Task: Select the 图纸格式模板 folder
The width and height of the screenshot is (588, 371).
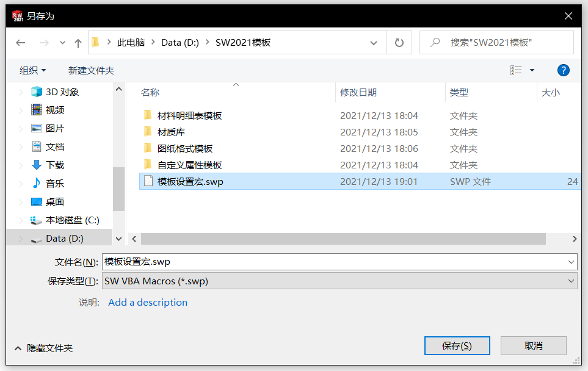Action: click(x=185, y=148)
